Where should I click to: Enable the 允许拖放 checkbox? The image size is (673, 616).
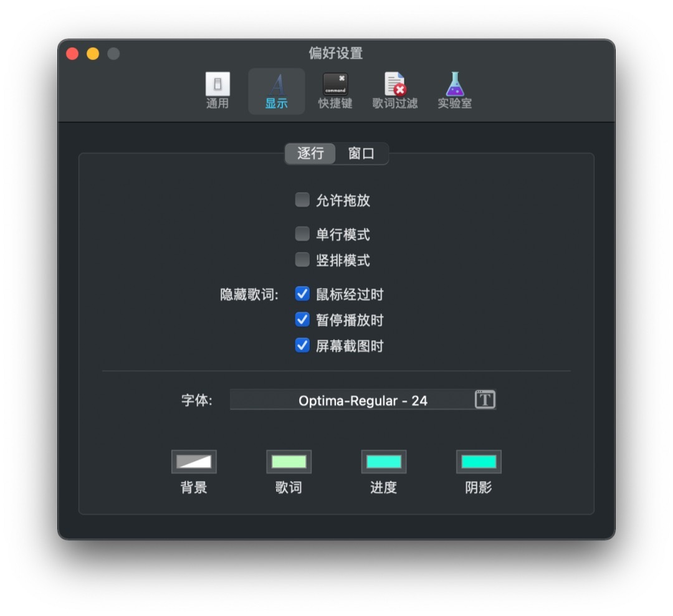pyautogui.click(x=302, y=199)
